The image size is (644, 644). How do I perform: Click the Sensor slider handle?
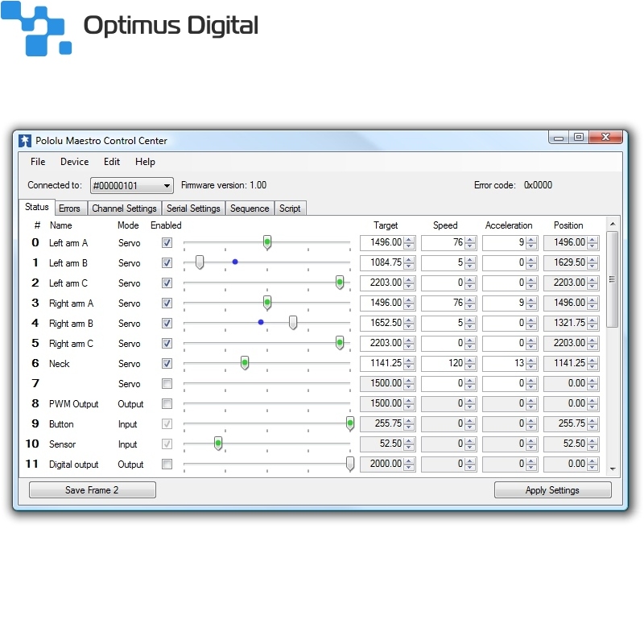tap(218, 444)
